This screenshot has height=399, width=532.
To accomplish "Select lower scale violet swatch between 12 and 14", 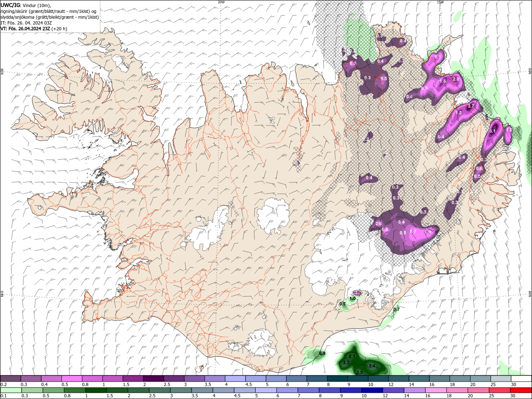I will [x=393, y=390].
